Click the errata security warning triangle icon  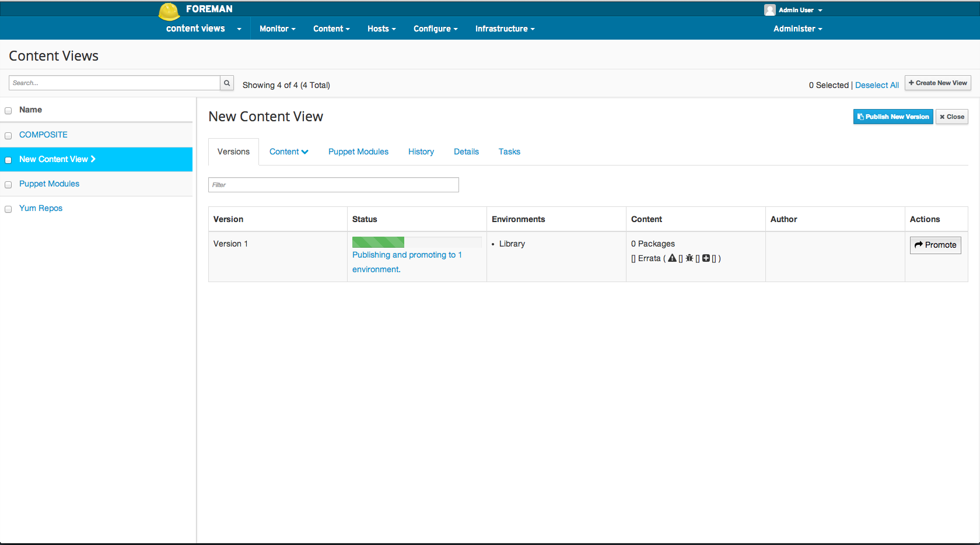coord(672,258)
